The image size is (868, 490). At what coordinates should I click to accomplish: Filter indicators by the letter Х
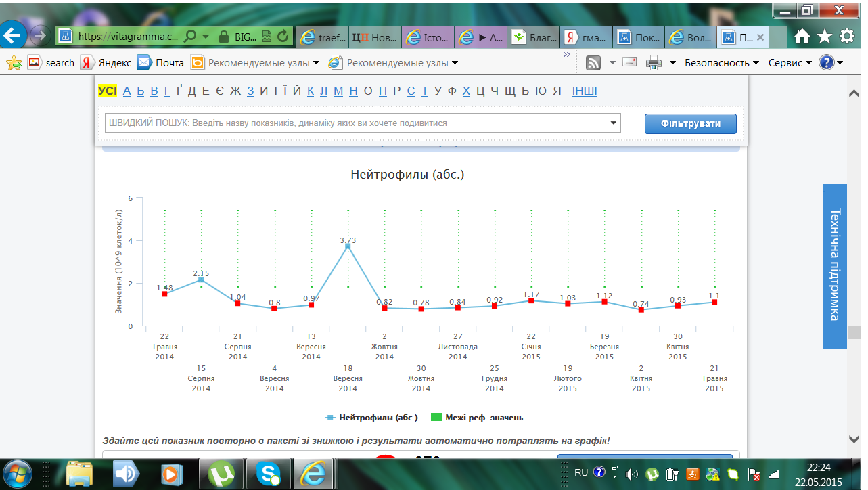[x=466, y=91]
